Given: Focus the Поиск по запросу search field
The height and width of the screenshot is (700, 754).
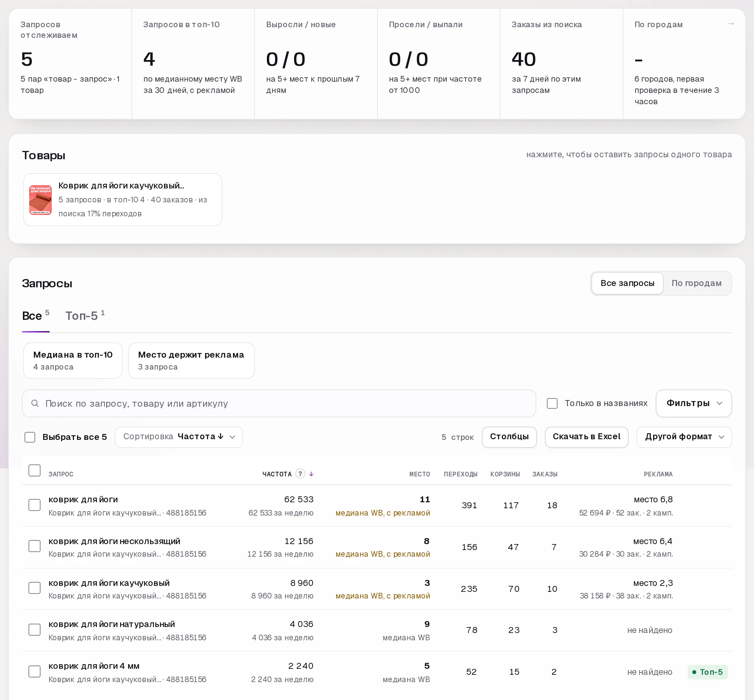Looking at the screenshot, I should pyautogui.click(x=279, y=403).
